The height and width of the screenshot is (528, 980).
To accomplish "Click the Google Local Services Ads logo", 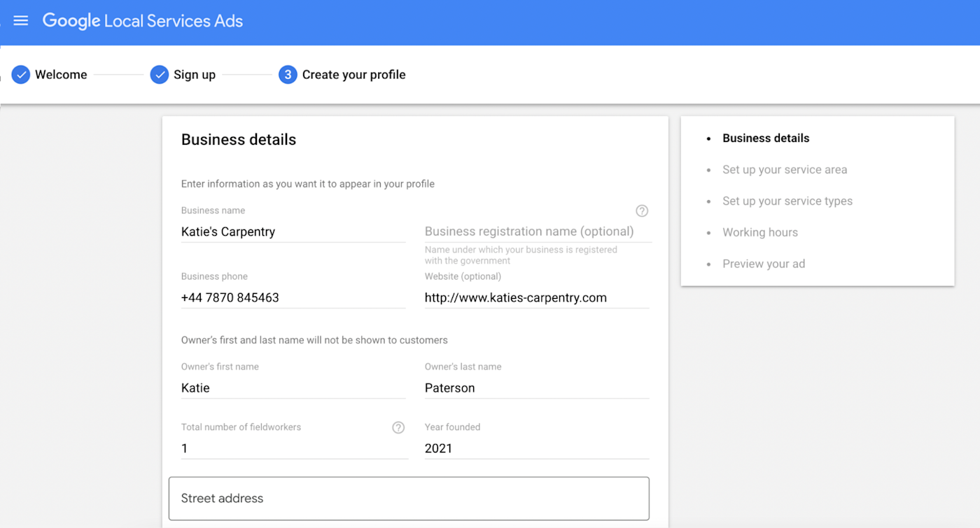I will tap(143, 21).
